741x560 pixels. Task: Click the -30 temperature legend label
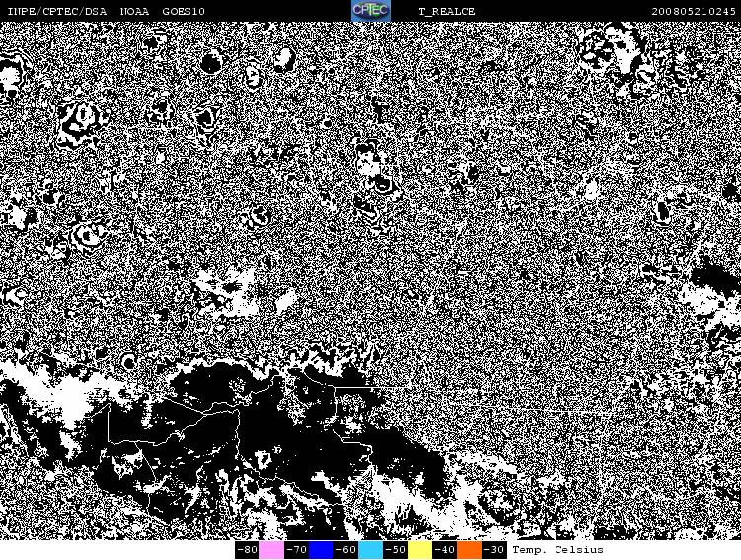pyautogui.click(x=493, y=550)
